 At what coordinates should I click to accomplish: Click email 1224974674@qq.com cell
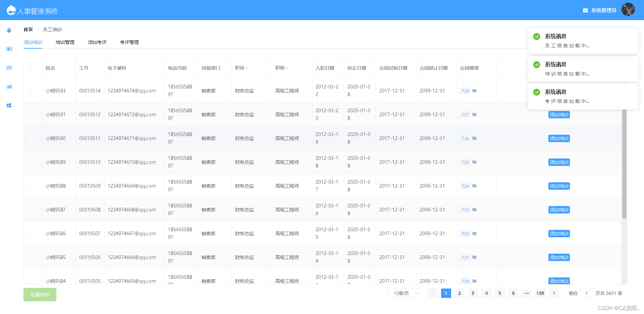(132, 91)
